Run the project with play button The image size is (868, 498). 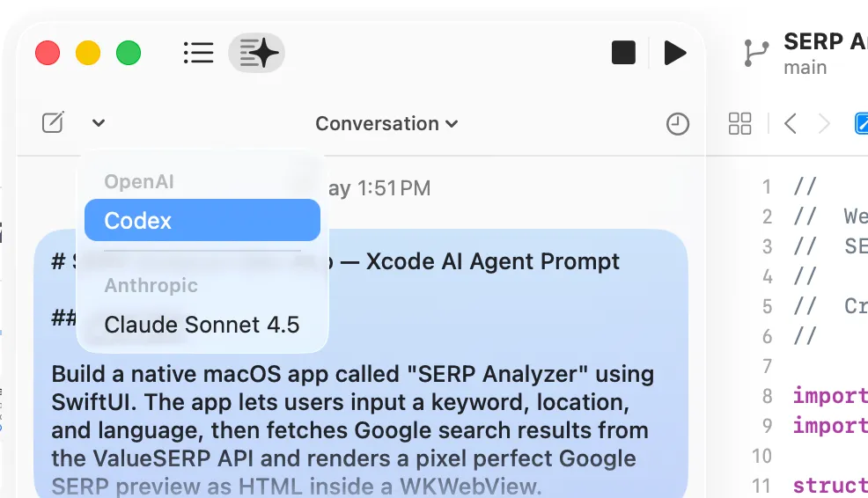(x=674, y=53)
